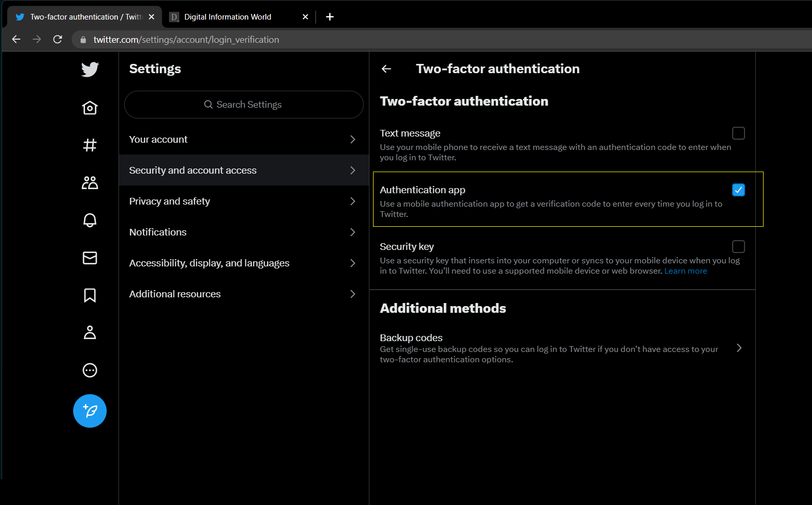Open Bookmarks icon in sidebar
This screenshot has height=505, width=812.
point(90,295)
